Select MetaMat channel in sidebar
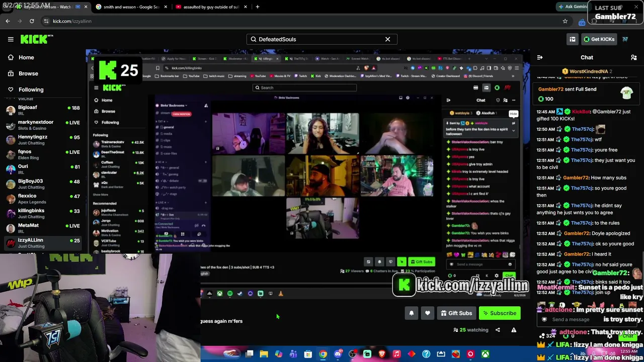 [x=42, y=228]
